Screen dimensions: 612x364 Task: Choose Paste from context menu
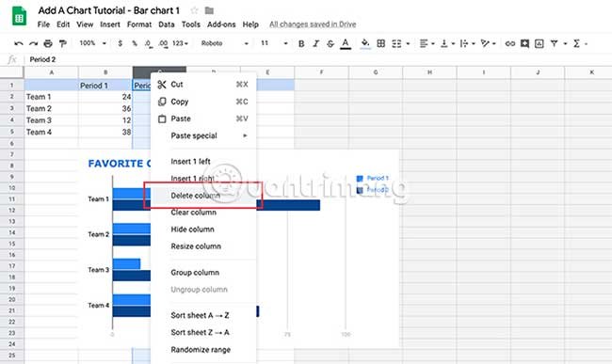(x=203, y=119)
